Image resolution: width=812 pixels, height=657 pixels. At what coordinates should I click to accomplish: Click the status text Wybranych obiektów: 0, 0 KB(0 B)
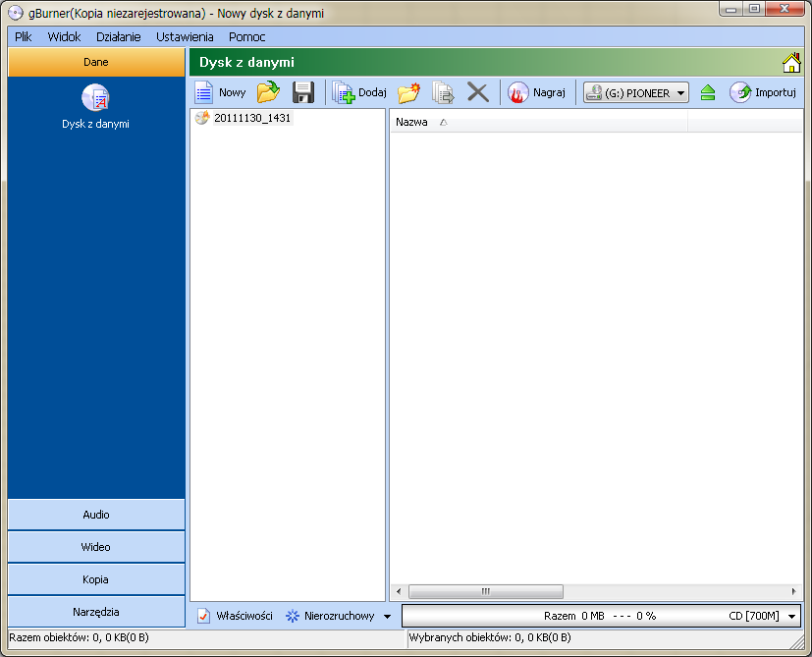490,637
